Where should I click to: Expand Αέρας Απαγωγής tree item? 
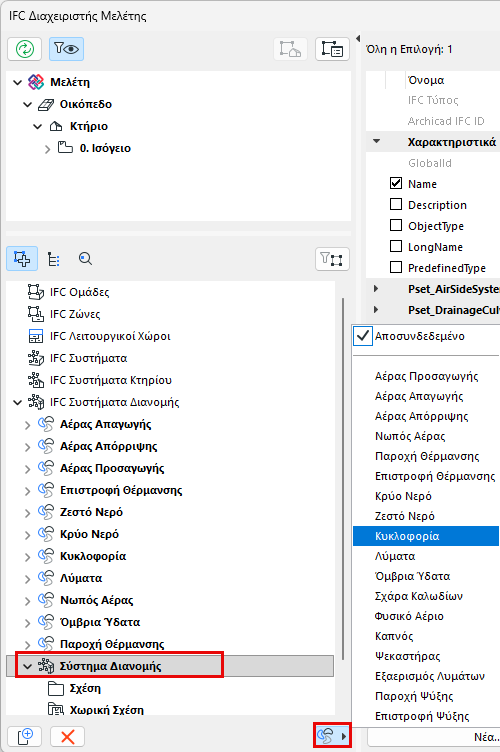pyautogui.click(x=27, y=425)
